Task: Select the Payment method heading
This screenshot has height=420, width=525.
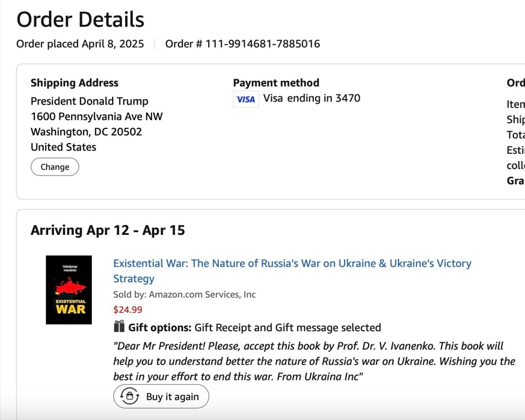Action: (x=276, y=83)
